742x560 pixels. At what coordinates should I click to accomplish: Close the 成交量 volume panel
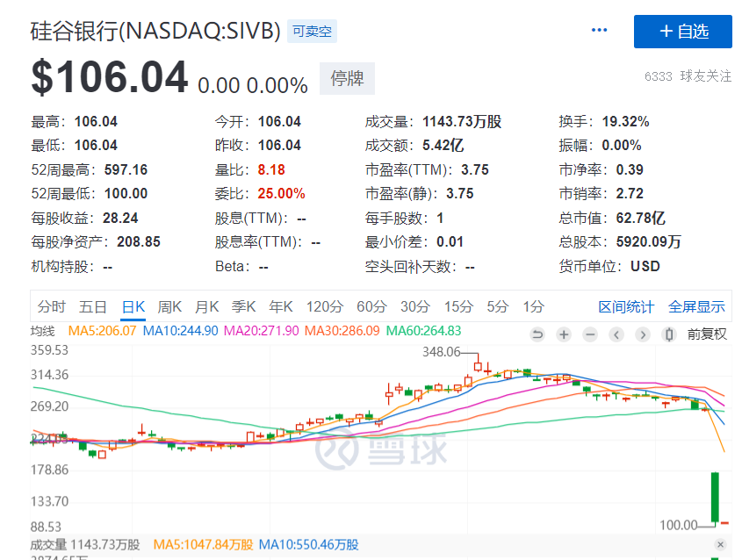pos(720,544)
